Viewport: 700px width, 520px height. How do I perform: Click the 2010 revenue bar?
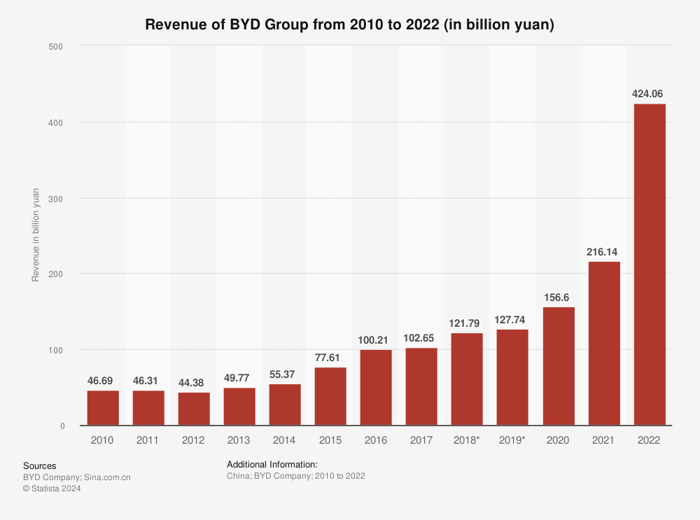pyautogui.click(x=103, y=408)
